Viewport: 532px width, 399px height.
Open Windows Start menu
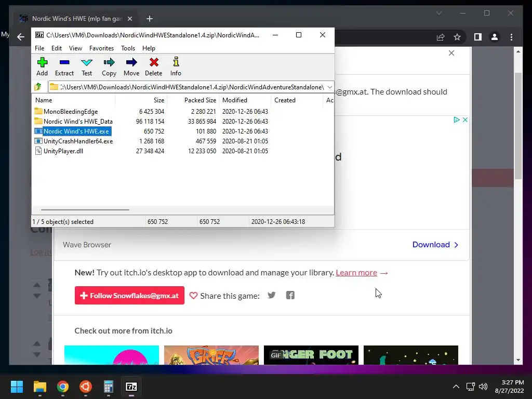point(17,387)
